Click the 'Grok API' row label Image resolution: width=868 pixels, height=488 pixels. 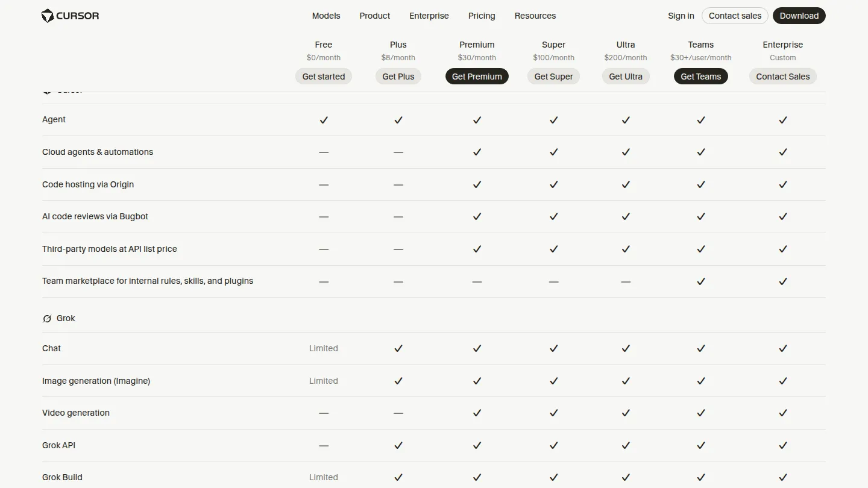(x=58, y=445)
